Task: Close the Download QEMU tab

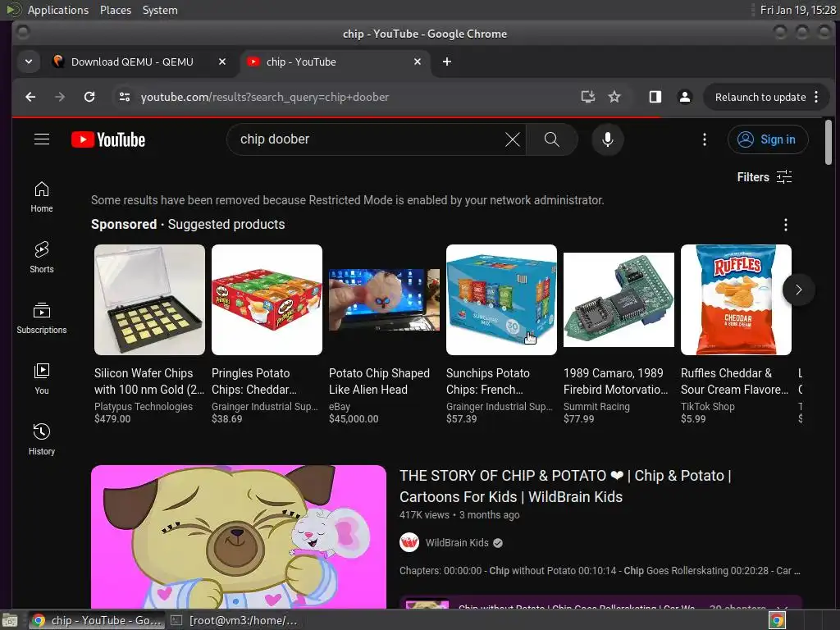Action: point(222,62)
